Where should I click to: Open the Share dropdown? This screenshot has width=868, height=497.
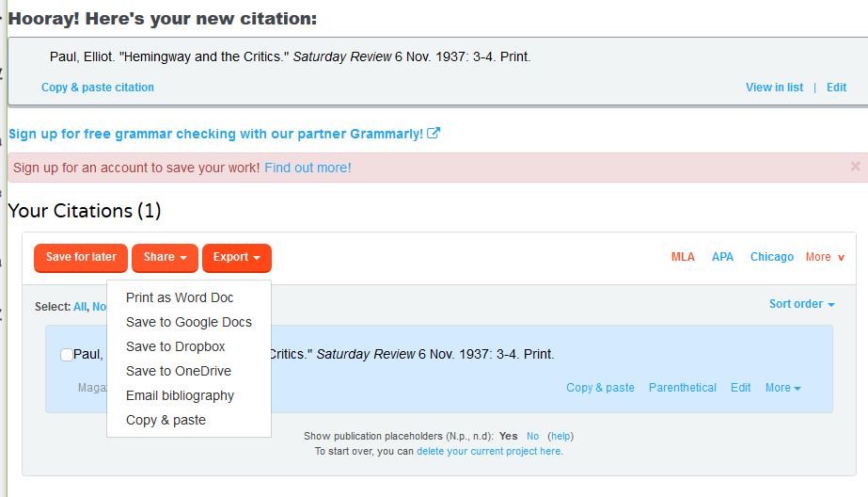tap(165, 257)
